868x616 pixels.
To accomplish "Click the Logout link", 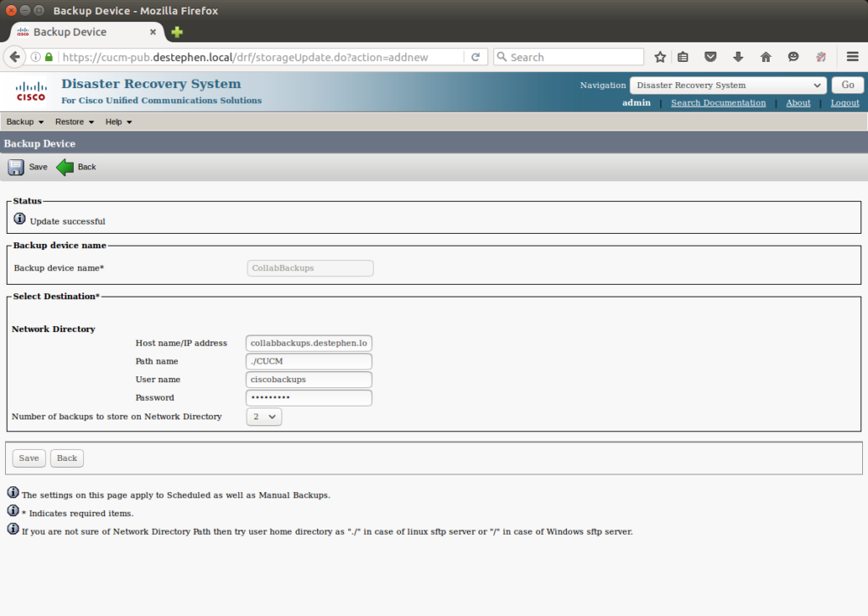I will click(845, 103).
